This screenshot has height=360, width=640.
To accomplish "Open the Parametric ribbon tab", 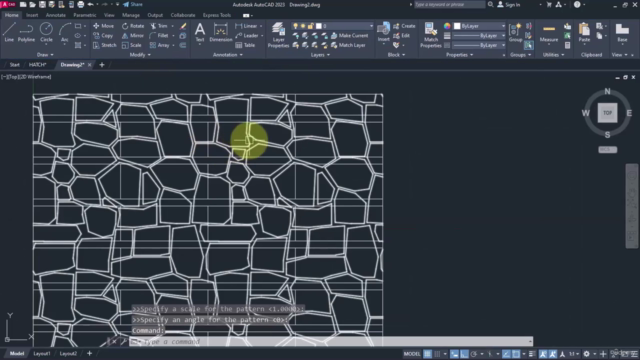I will [85, 15].
